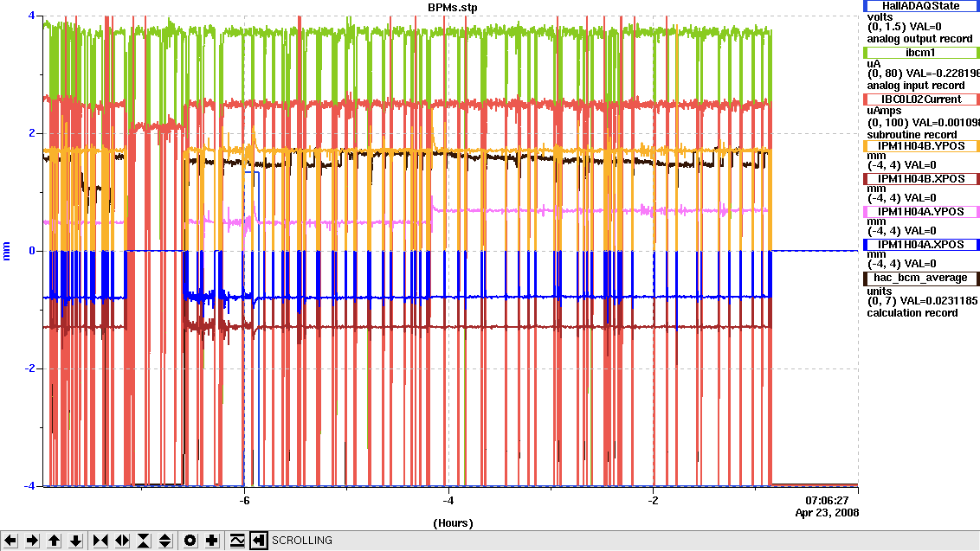Click the 0 tick on the y-axis
Screen dimensions: 980x551
(x=32, y=251)
